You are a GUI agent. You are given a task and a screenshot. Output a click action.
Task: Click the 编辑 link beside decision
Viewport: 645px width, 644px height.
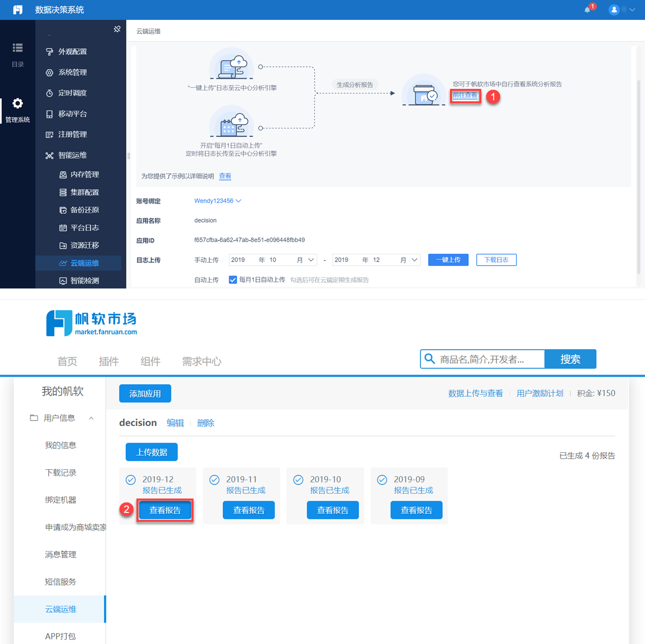tap(175, 423)
